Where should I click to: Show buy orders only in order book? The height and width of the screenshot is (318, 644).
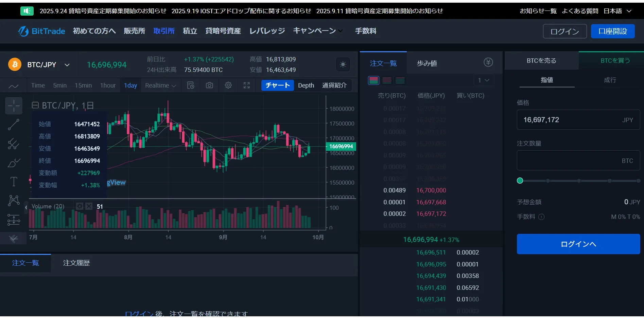tap(400, 80)
